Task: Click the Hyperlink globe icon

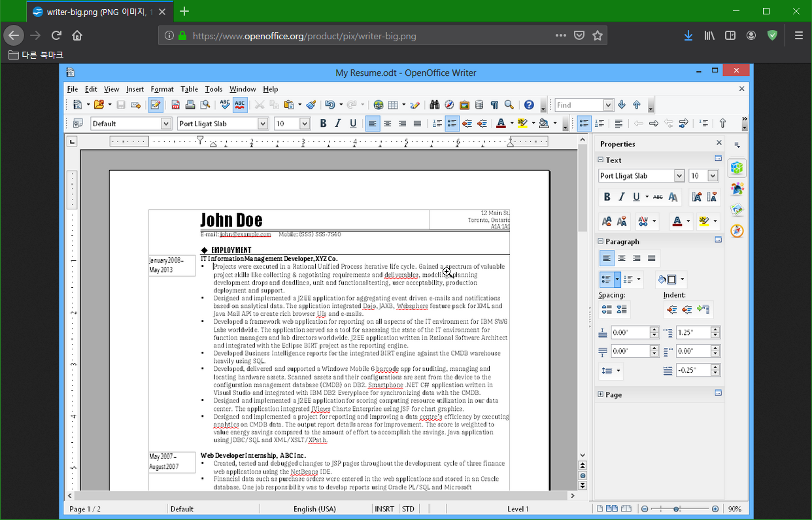Action: [378, 105]
